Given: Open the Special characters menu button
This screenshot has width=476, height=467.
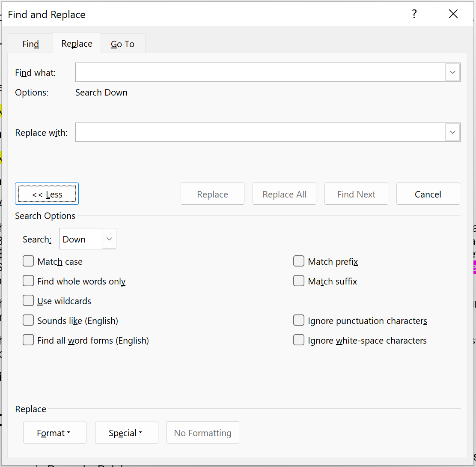Looking at the screenshot, I should 126,433.
